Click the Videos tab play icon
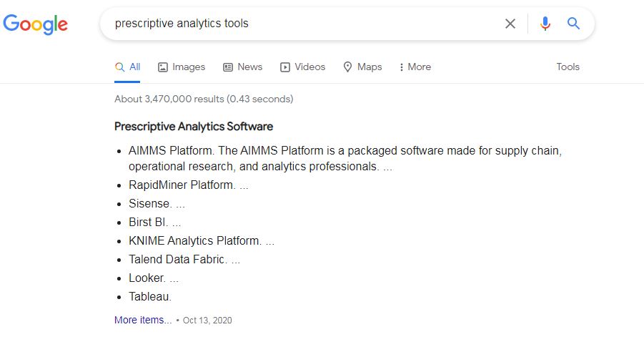The image size is (644, 337). (x=285, y=67)
